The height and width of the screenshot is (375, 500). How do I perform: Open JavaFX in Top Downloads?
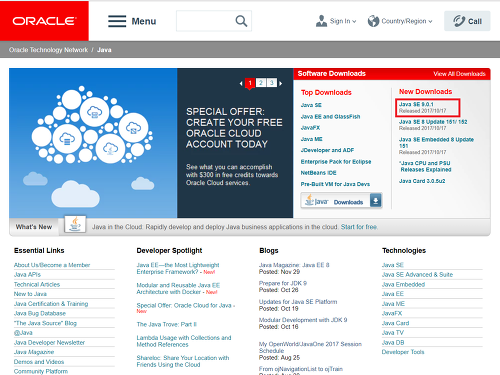tap(310, 128)
